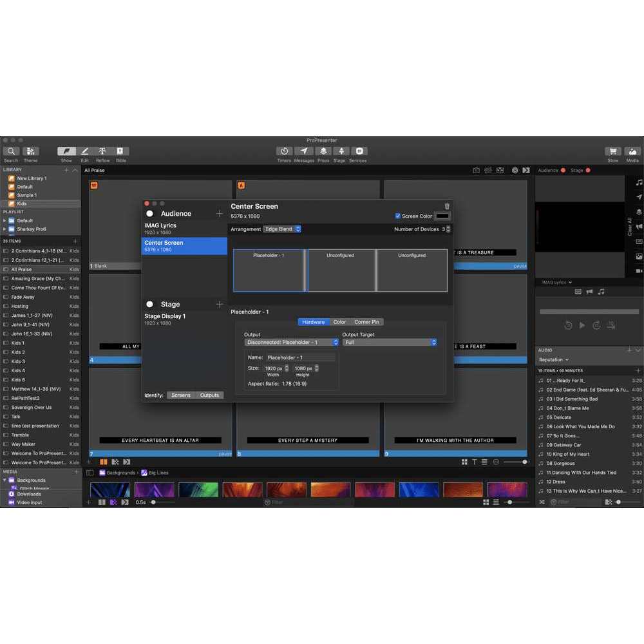Check the Way Maker item checkbox
The image size is (644, 644).
(6, 444)
